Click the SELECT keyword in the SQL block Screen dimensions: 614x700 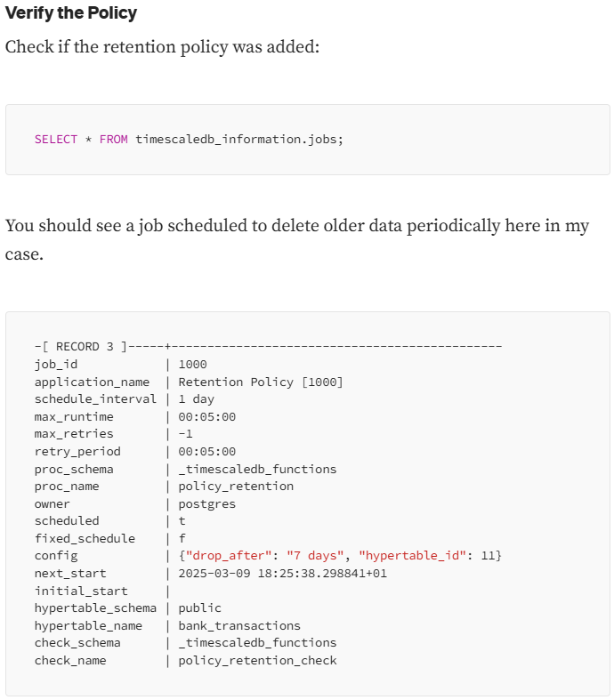pyautogui.click(x=56, y=140)
